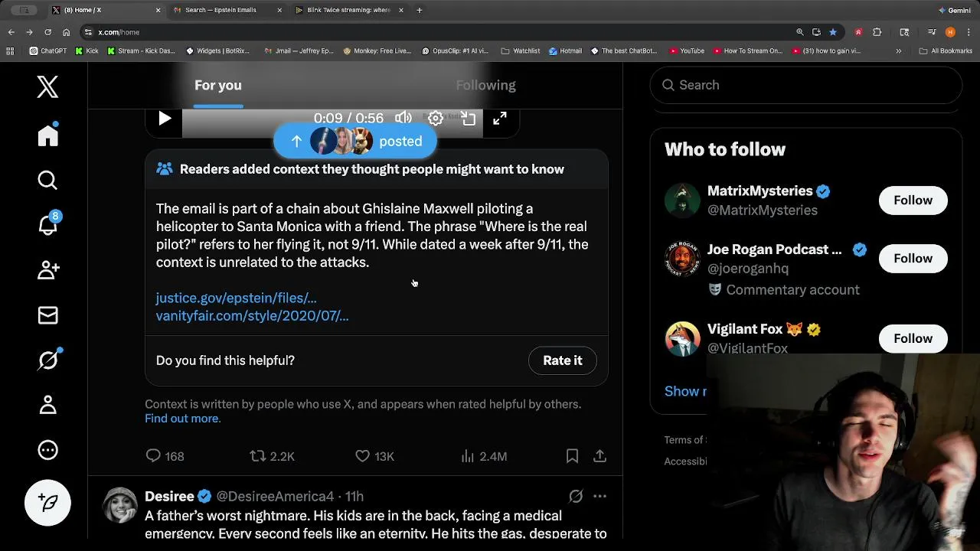
Task: Play the video
Action: click(164, 119)
